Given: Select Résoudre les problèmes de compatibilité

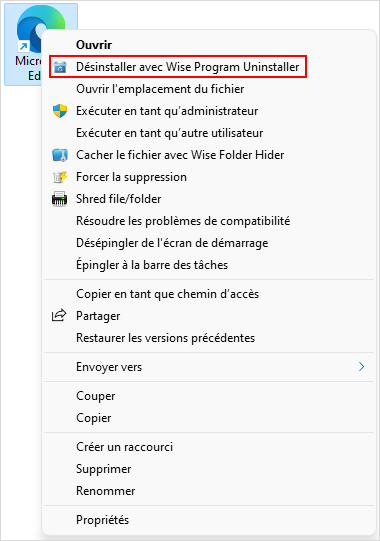Looking at the screenshot, I should tap(183, 221).
